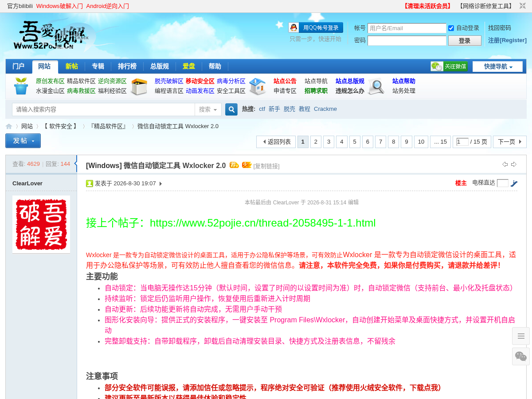Go to page 10 of thread
532x399 pixels.
421,142
